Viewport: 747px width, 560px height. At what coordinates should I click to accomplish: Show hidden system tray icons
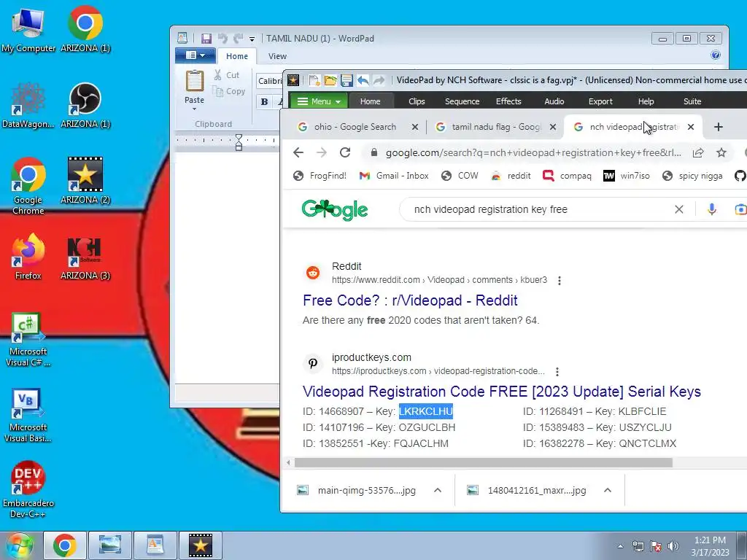(620, 546)
